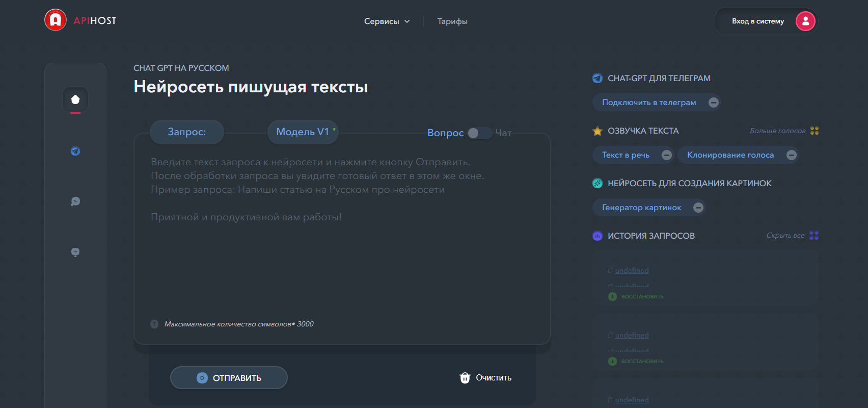Click the minus toggle on Клонирование голоса
868x408 pixels.
792,155
